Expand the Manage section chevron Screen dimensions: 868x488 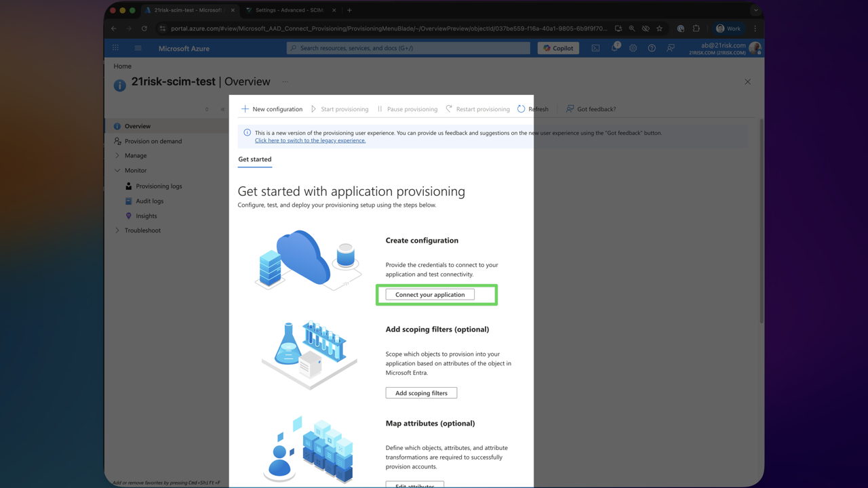[x=117, y=155]
